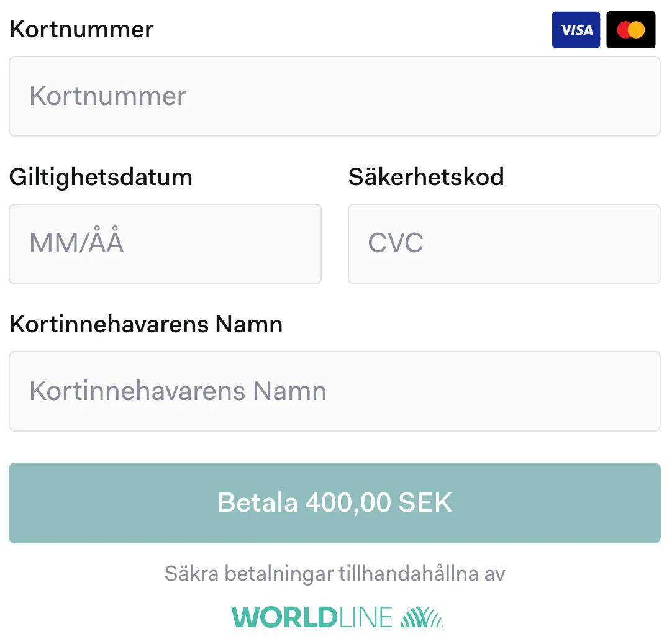Click the Worldline brand mark at page bottom
Viewport: 672px width, 639px height.
[335, 616]
